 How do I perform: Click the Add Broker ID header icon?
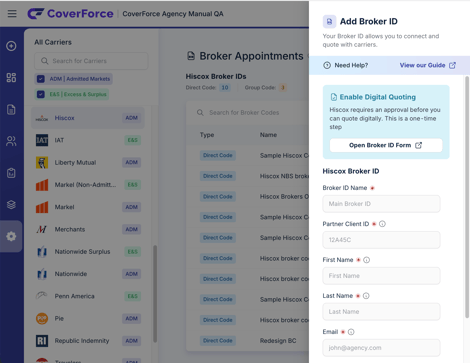(x=329, y=22)
